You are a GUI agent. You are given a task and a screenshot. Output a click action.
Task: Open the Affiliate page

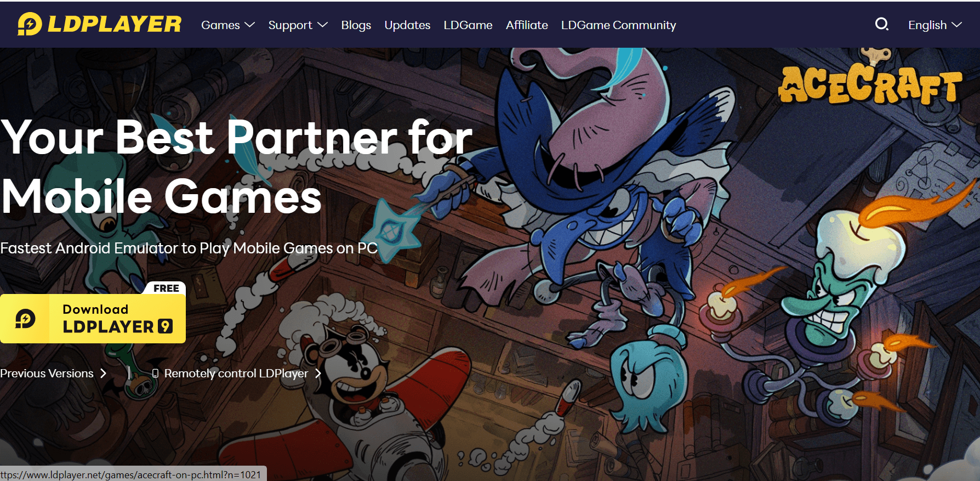coord(527,25)
